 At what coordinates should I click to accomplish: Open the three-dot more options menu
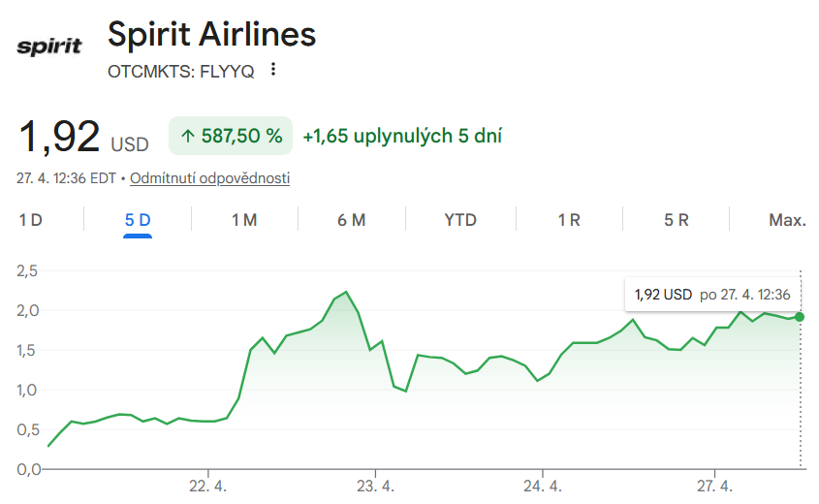(273, 70)
